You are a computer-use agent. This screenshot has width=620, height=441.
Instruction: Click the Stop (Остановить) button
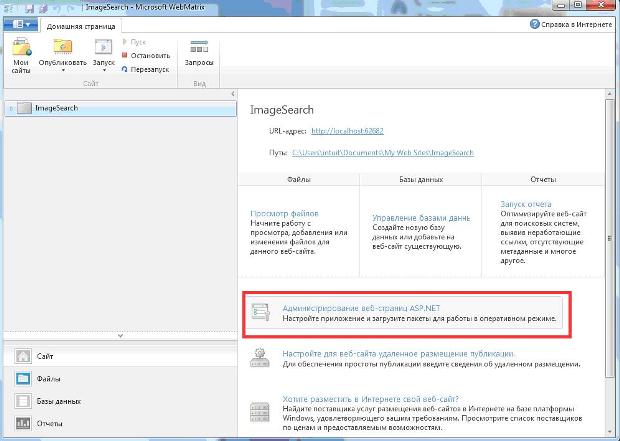(x=146, y=55)
